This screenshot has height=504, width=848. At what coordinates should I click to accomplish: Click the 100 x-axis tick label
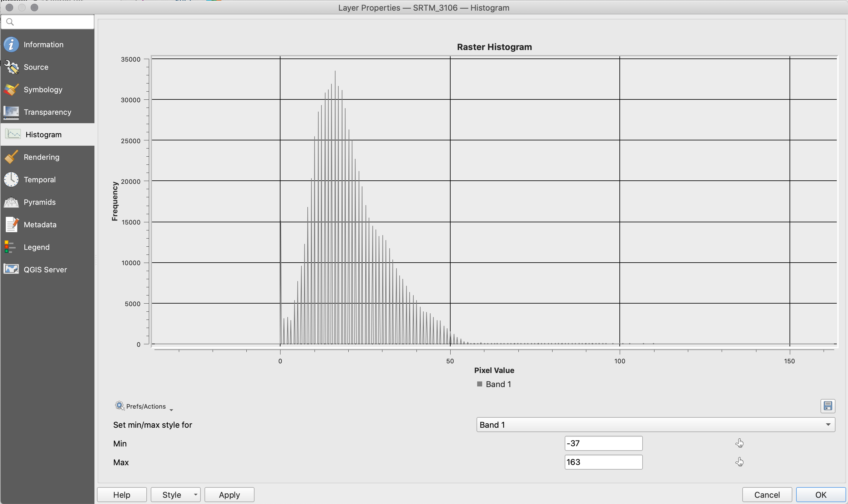(x=619, y=361)
